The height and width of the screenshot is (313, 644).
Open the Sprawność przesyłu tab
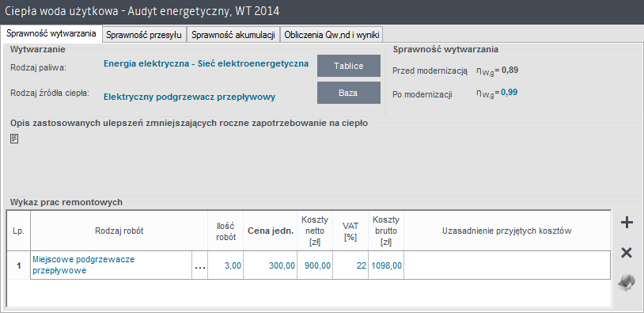point(144,35)
